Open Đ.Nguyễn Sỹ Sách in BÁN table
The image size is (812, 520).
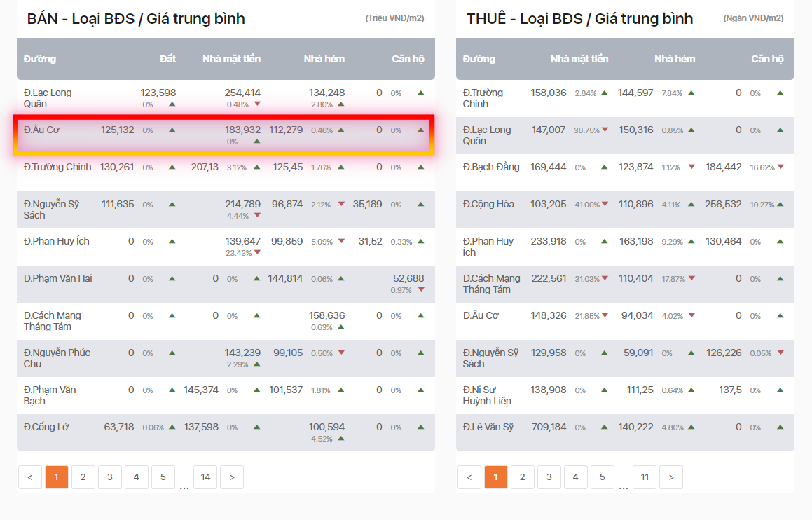pyautogui.click(x=51, y=210)
